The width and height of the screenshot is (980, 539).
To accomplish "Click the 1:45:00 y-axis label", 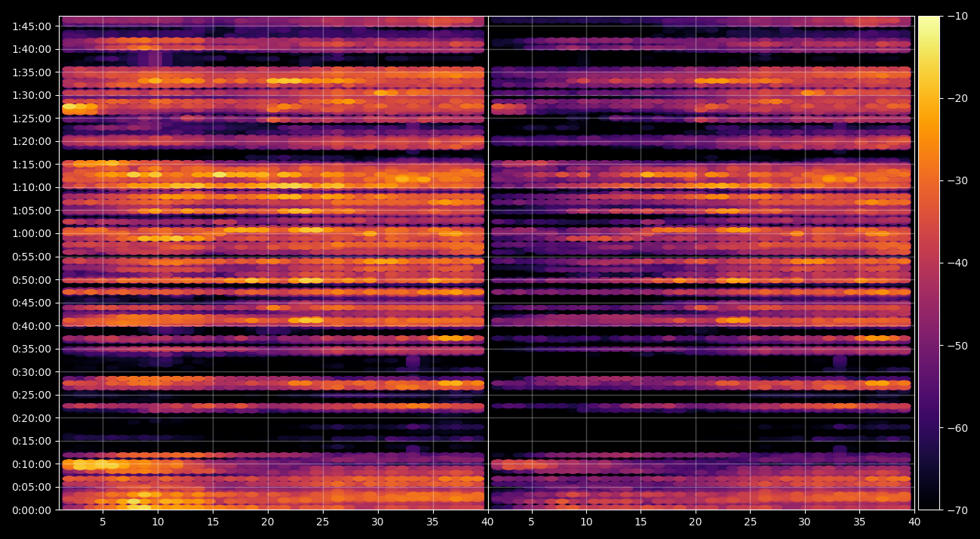I will pos(32,26).
